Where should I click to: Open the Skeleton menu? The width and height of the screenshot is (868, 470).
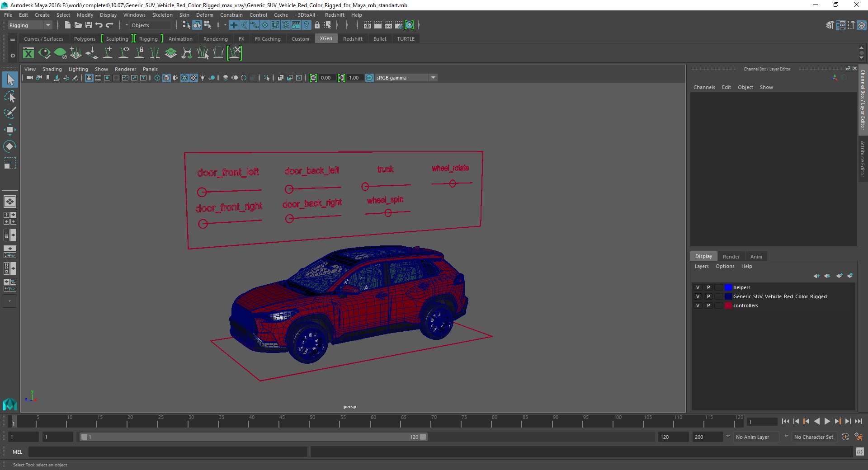(x=162, y=15)
